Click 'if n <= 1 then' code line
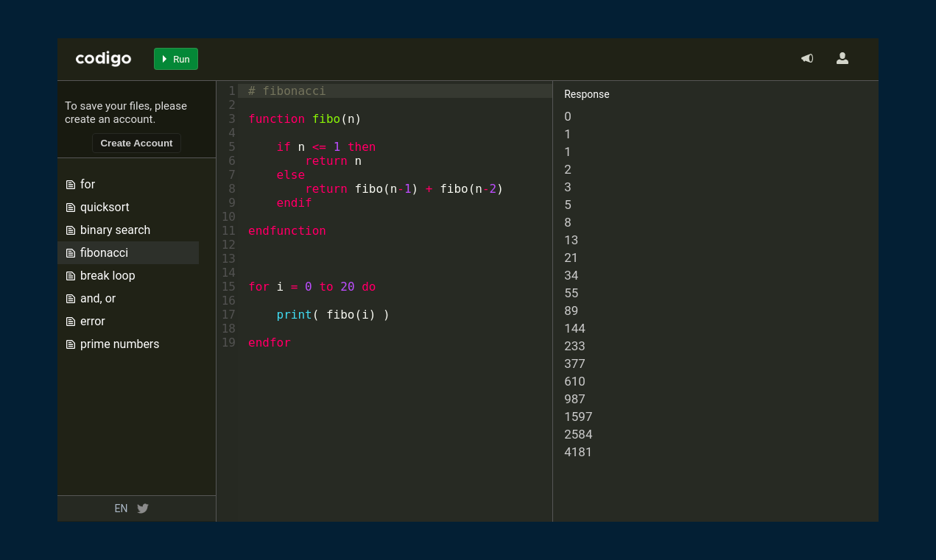The height and width of the screenshot is (560, 936). [326, 147]
